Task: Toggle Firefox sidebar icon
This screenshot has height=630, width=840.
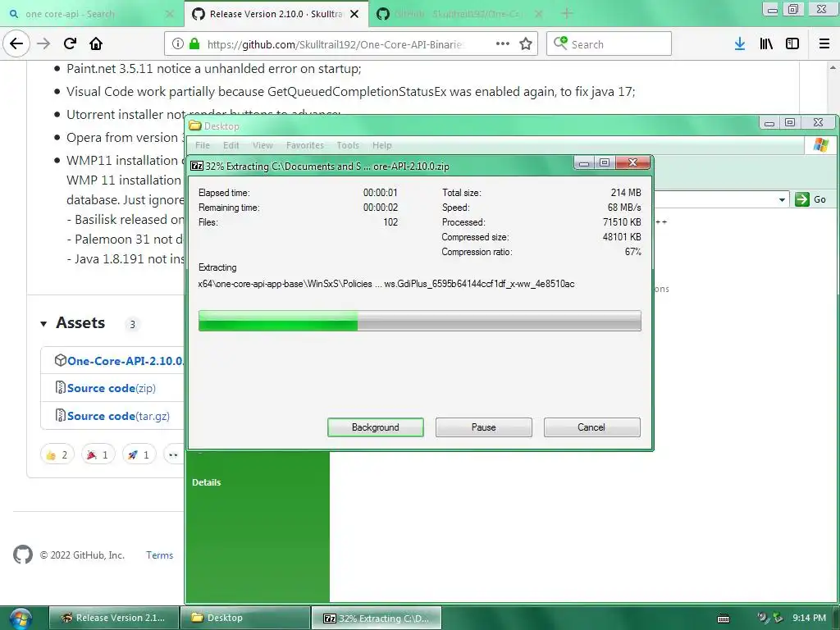Action: pyautogui.click(x=792, y=44)
